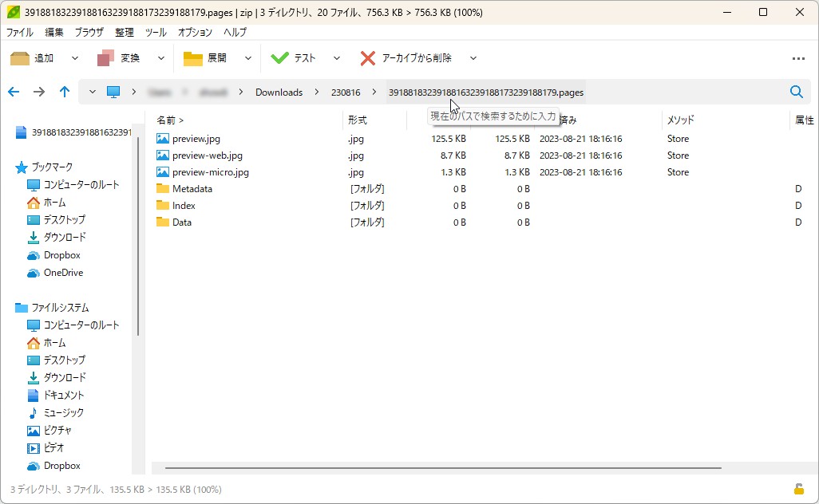Open the ファイル menu
The width and height of the screenshot is (819, 504).
(x=19, y=33)
